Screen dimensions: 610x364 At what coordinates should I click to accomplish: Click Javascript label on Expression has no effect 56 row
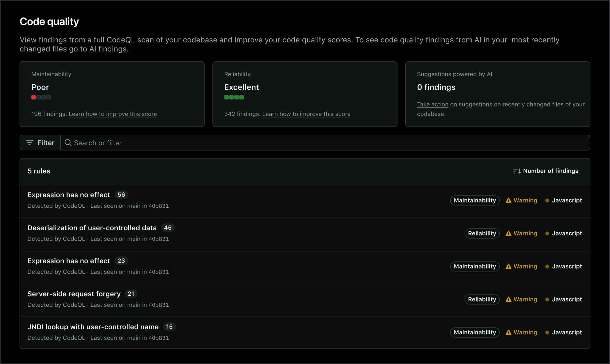pyautogui.click(x=567, y=200)
